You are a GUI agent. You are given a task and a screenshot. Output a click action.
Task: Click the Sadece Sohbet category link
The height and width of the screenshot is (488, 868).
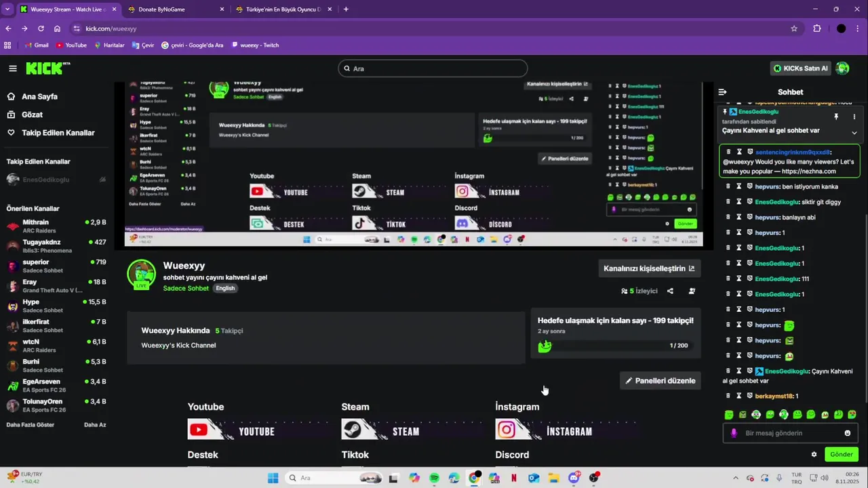click(186, 288)
